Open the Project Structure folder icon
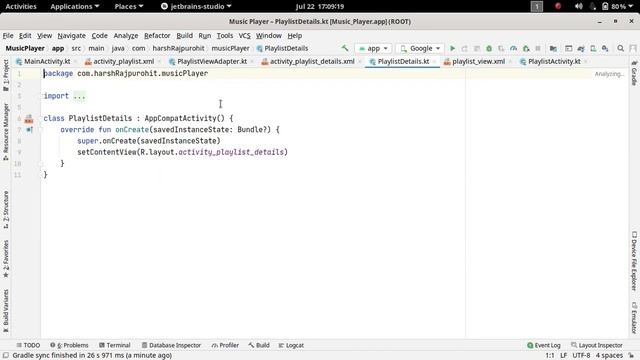 click(553, 48)
